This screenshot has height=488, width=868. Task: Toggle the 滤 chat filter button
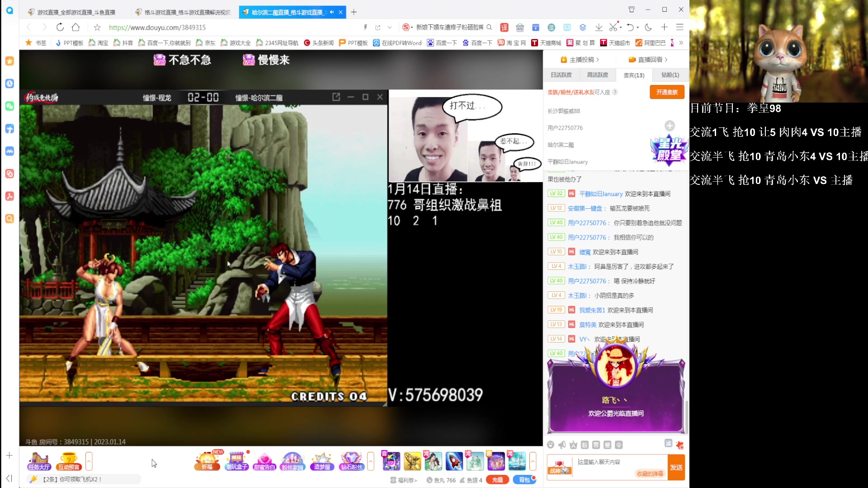pos(668,443)
